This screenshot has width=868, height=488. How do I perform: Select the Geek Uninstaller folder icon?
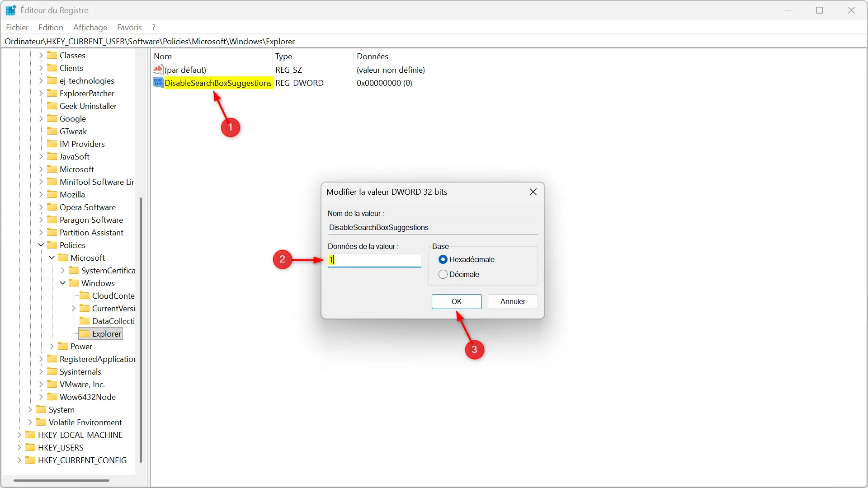click(52, 106)
